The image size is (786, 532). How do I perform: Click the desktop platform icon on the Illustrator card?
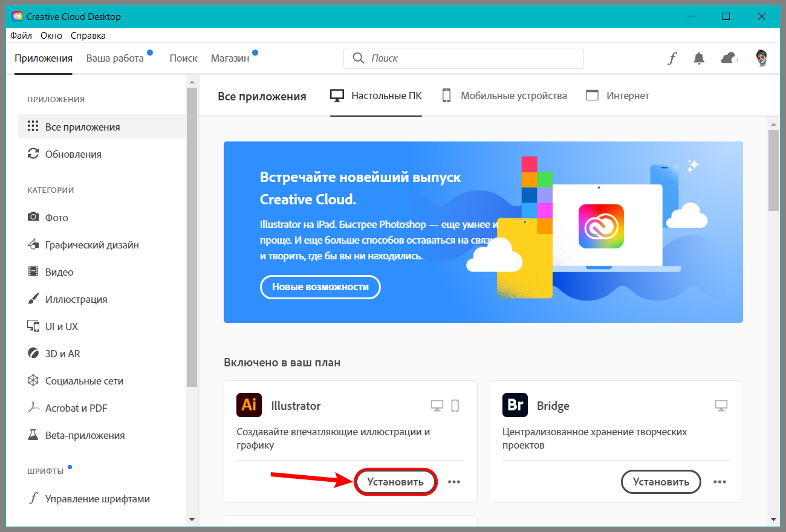point(437,406)
